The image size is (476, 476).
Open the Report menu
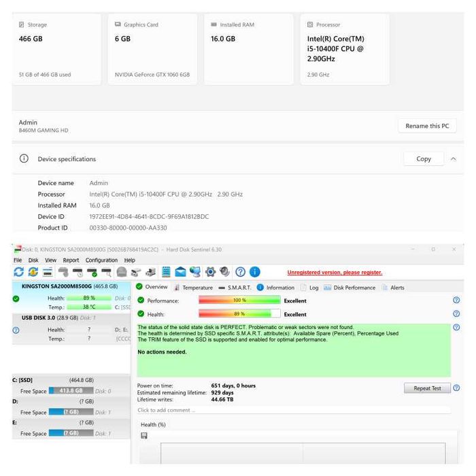(71, 260)
